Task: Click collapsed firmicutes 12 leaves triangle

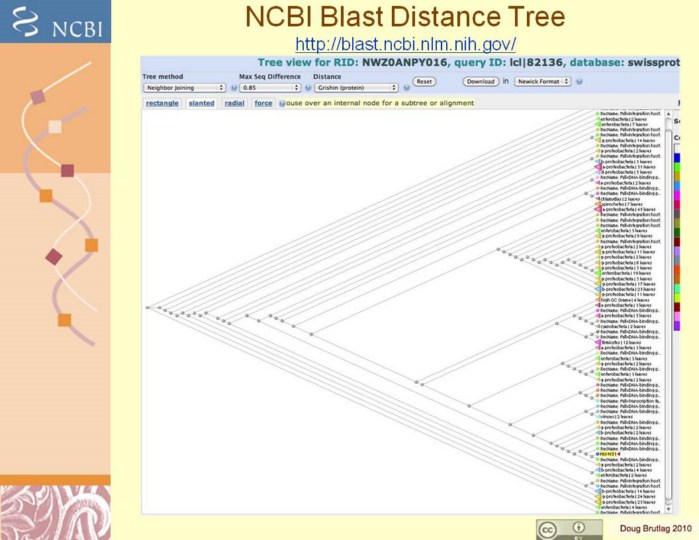Action: click(x=599, y=342)
